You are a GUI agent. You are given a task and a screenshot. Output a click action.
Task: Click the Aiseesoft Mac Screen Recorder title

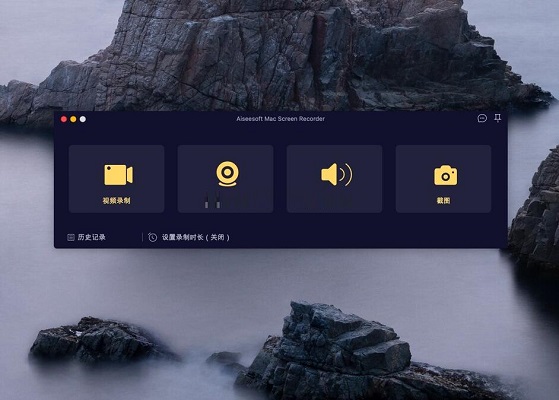click(281, 119)
